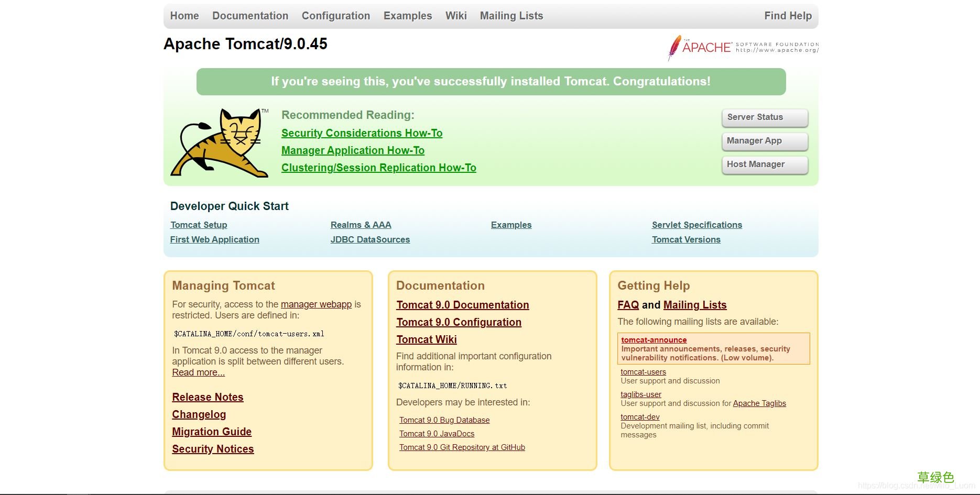
Task: Open Clustering/Session Replication How-To link
Action: pos(378,168)
